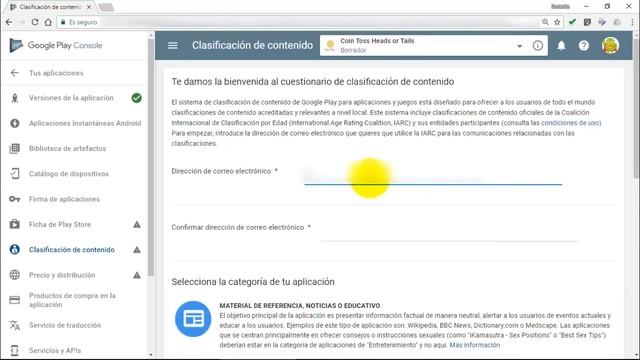
Task: Focus the Confirmar dirección de correo field
Action: (449, 233)
